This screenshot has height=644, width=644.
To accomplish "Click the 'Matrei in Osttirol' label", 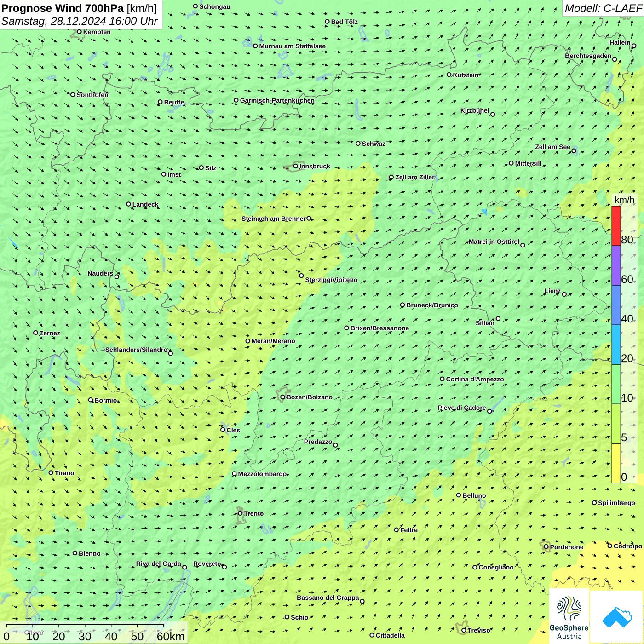I will coord(494,241).
